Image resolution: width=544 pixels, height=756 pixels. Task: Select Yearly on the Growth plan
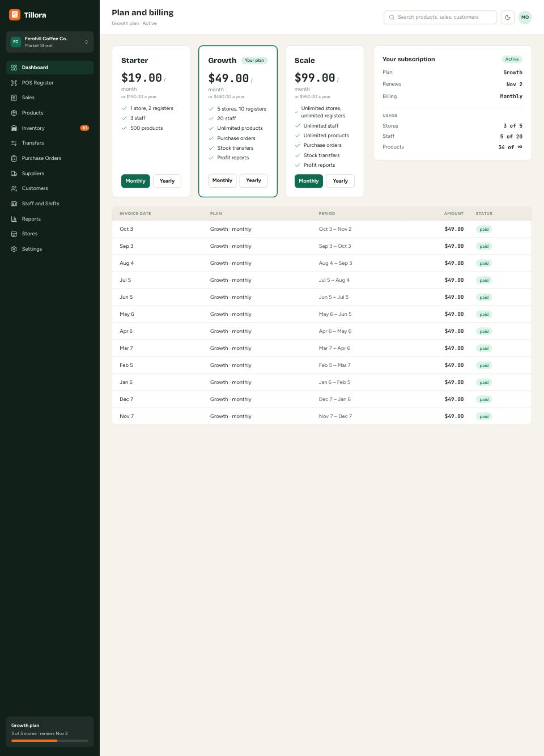pos(253,180)
